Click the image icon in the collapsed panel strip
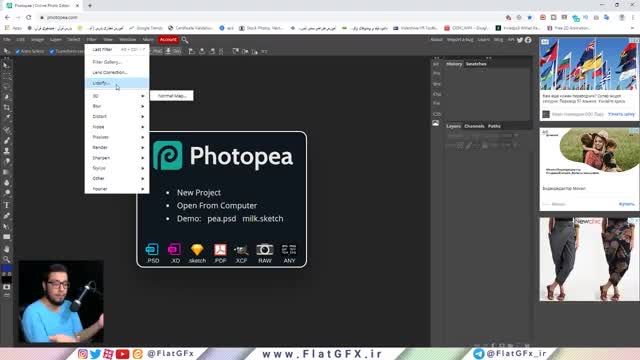This screenshot has height=360, width=640. pyautogui.click(x=436, y=123)
